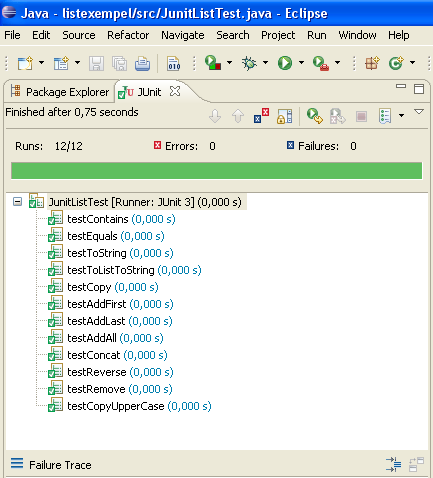The height and width of the screenshot is (478, 433).
Task: Expand the External Tools dropdown arrow
Action: (337, 62)
